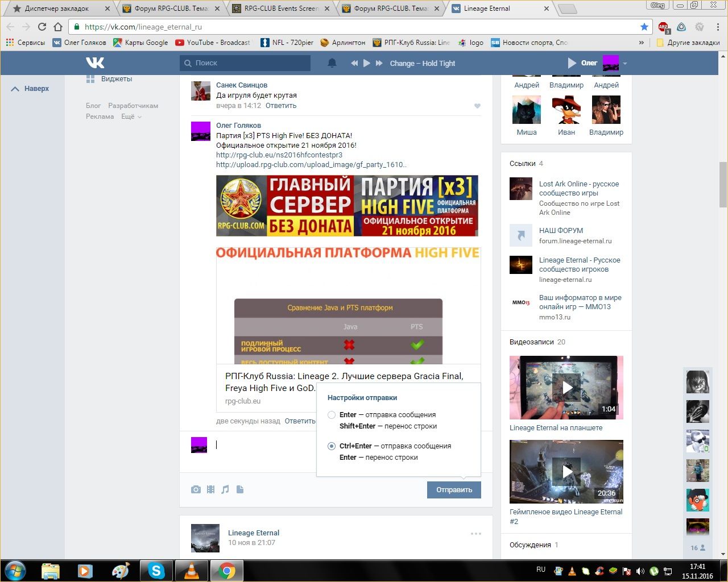The width and height of the screenshot is (728, 582).
Task: Play the Change – Hold Tight track
Action: tap(367, 63)
